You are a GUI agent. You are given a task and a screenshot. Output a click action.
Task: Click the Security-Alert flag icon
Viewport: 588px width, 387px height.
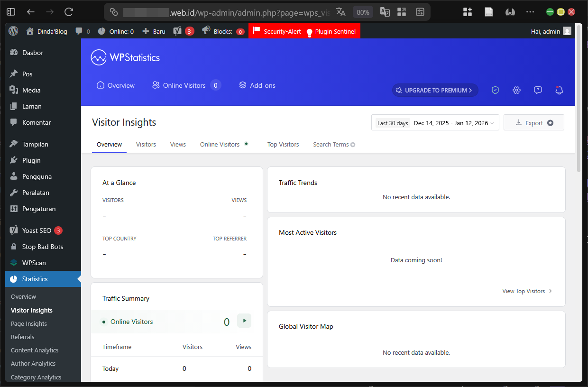pos(256,31)
